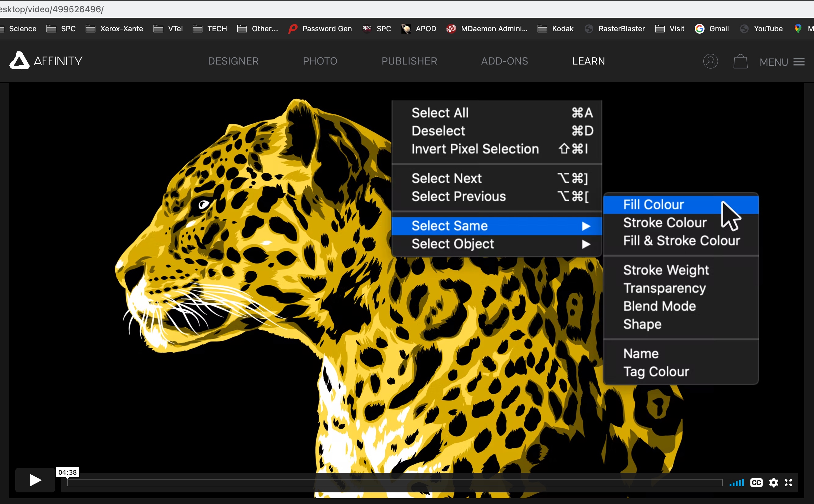
Task: Click the Affinity logo
Action: coord(46,61)
